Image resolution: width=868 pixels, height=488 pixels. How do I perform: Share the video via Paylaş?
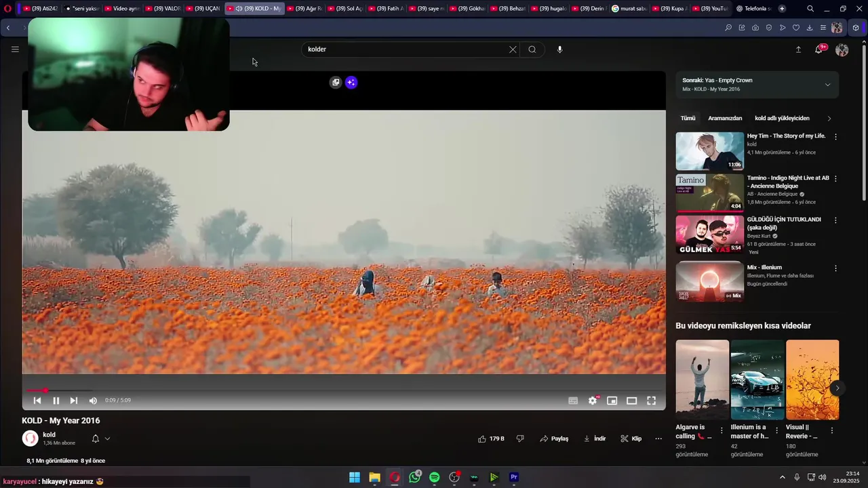tap(554, 439)
